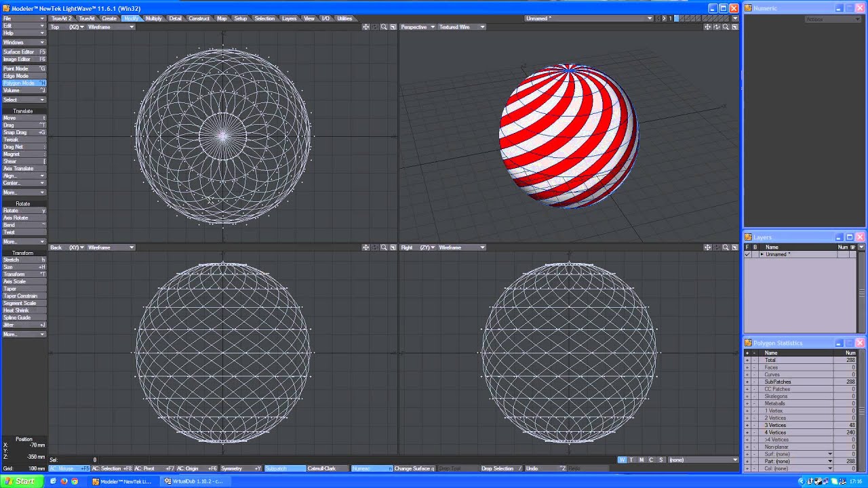Click the Undo button in status bar

pos(546,468)
